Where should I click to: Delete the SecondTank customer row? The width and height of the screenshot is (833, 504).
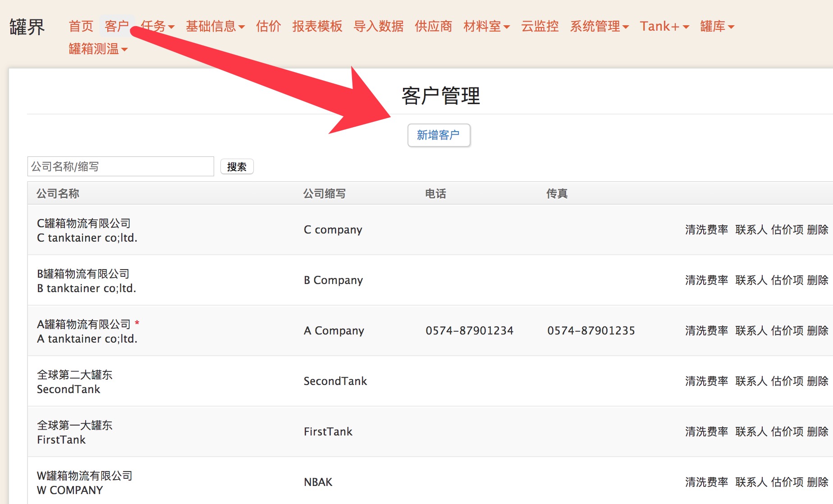817,381
